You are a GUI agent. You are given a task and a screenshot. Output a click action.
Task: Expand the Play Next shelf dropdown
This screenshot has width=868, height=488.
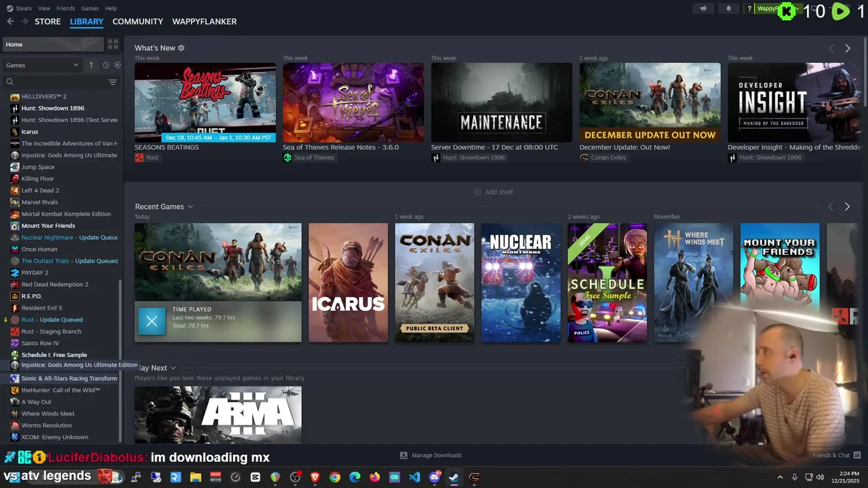coord(173,368)
